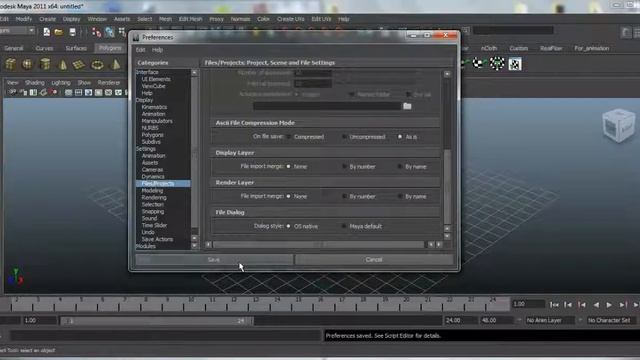640x360 pixels.
Task: Click the view cube in viewport
Action: [619, 125]
